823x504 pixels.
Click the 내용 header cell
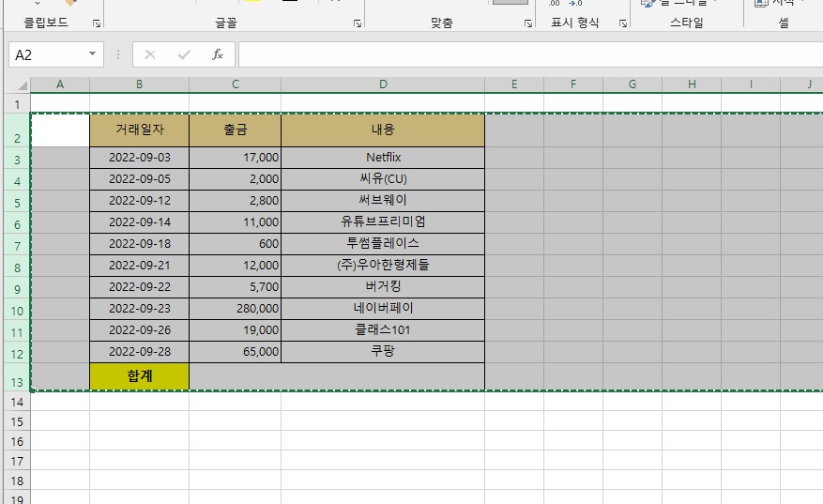click(383, 130)
